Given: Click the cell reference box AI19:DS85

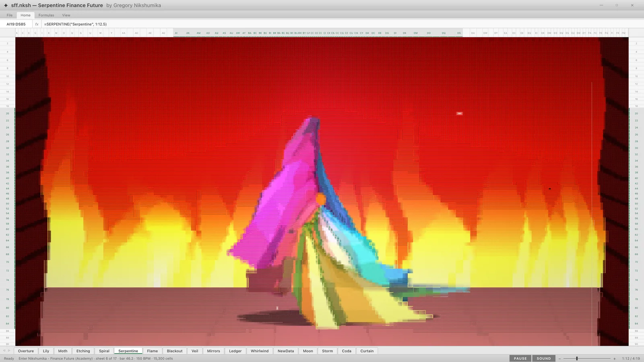Looking at the screenshot, I should (x=16, y=24).
